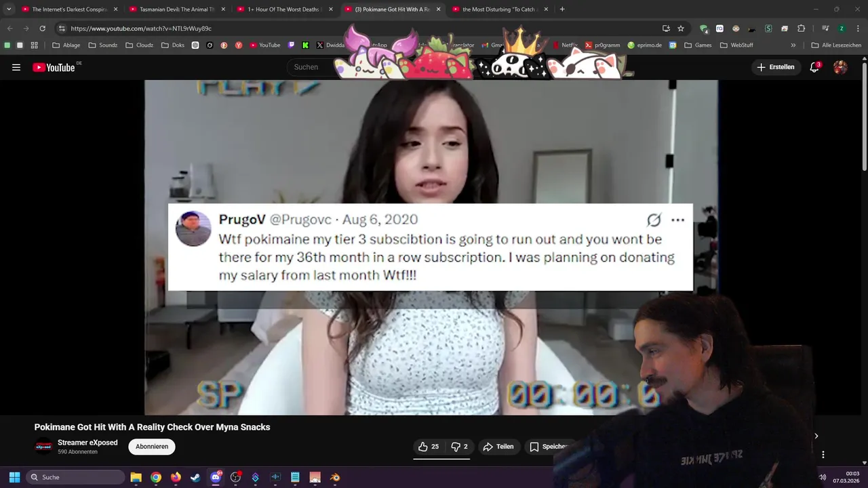Open Discord from the taskbar

216,477
